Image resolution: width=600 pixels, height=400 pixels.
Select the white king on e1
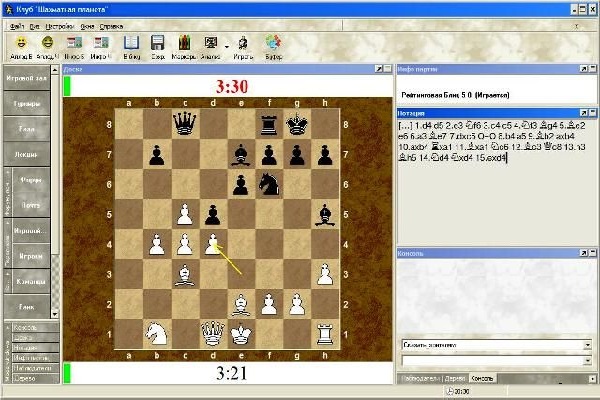coord(241,334)
